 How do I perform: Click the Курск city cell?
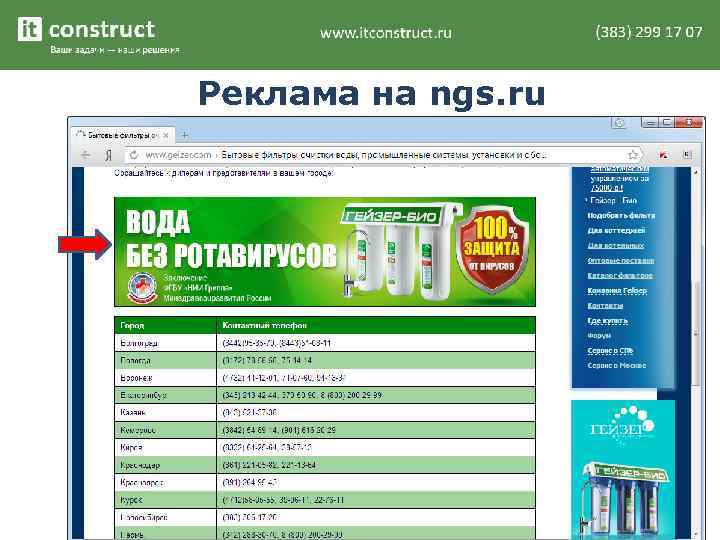[x=165, y=500]
